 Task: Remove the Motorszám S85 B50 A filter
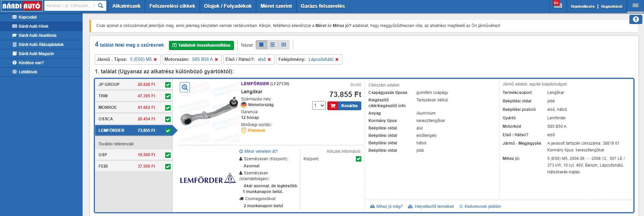point(216,59)
